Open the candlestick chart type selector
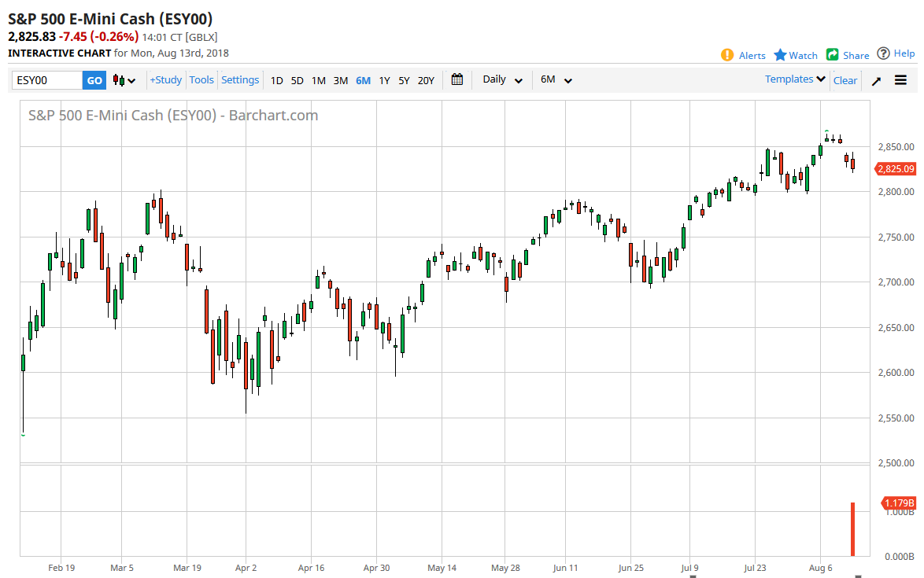The width and height of the screenshot is (924, 578). 124,80
